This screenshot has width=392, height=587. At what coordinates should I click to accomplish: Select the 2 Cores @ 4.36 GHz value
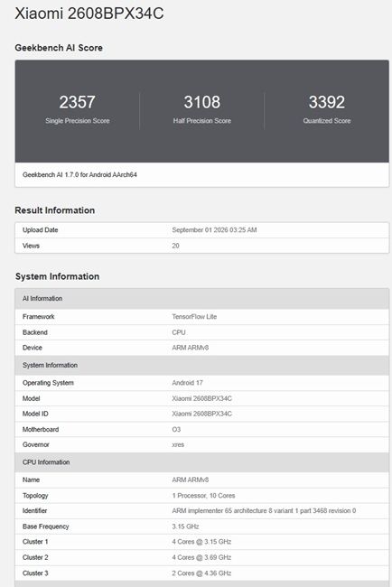coord(201,573)
